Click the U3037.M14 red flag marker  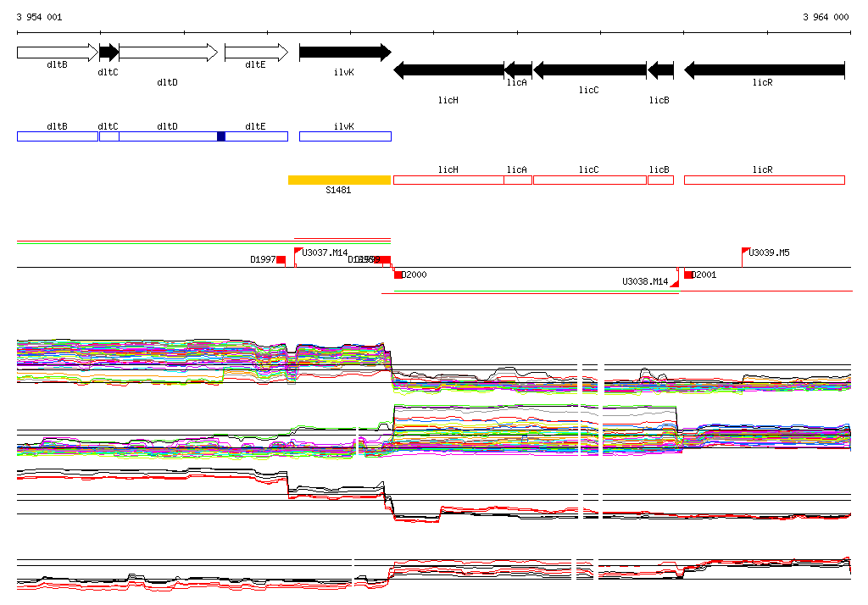tap(298, 252)
